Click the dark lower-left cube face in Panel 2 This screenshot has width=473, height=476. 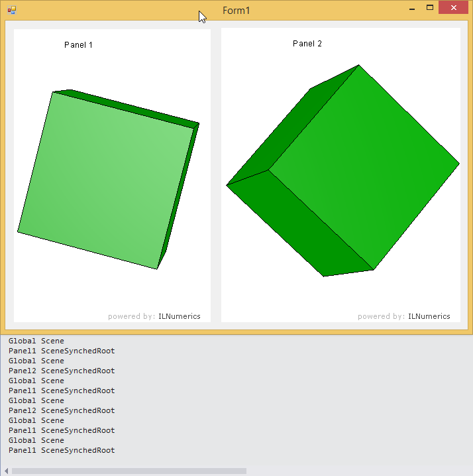click(300, 225)
